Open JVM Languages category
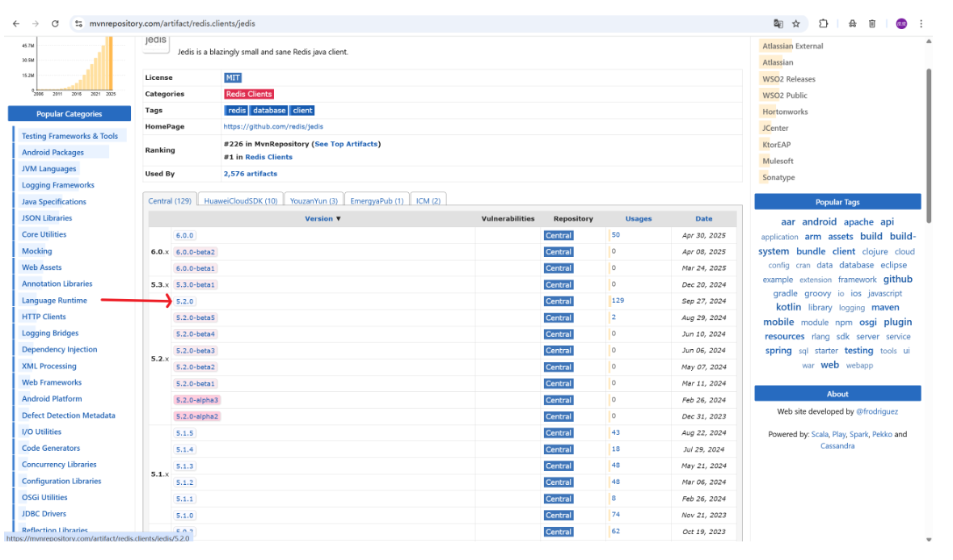This screenshot has width=953, height=560. point(48,169)
